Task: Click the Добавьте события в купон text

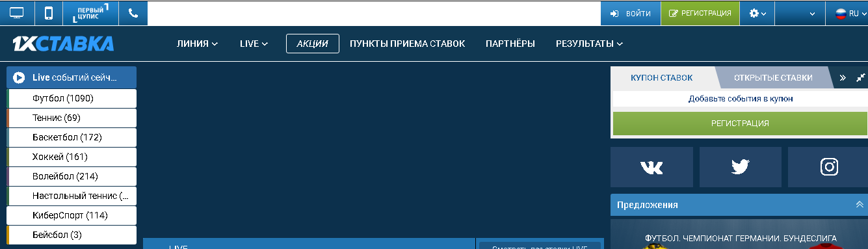Action: pos(741,99)
